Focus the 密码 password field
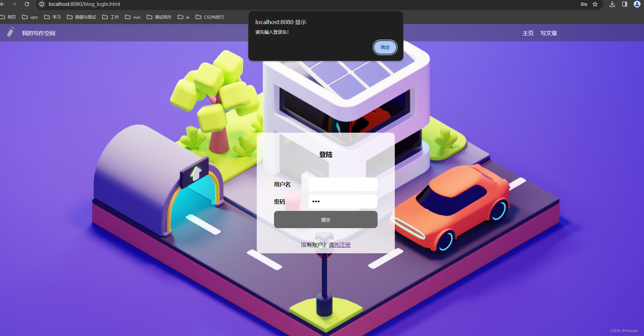This screenshot has height=336, width=644. point(343,202)
